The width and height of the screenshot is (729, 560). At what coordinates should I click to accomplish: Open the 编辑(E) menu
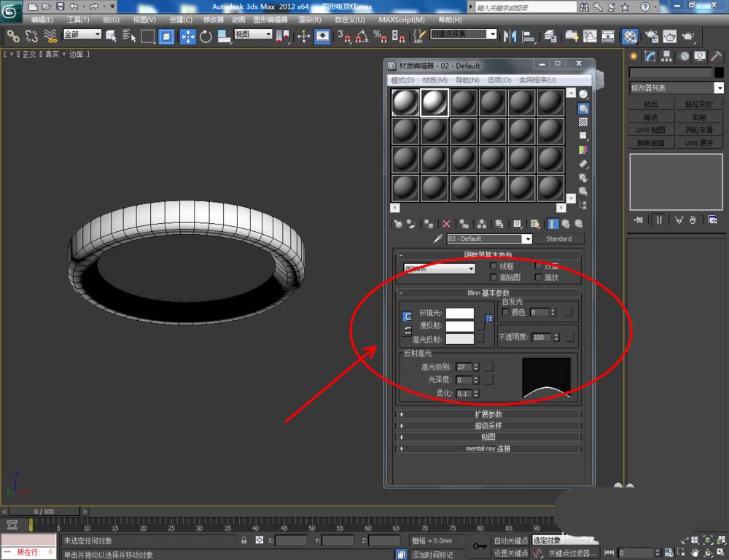point(42,20)
